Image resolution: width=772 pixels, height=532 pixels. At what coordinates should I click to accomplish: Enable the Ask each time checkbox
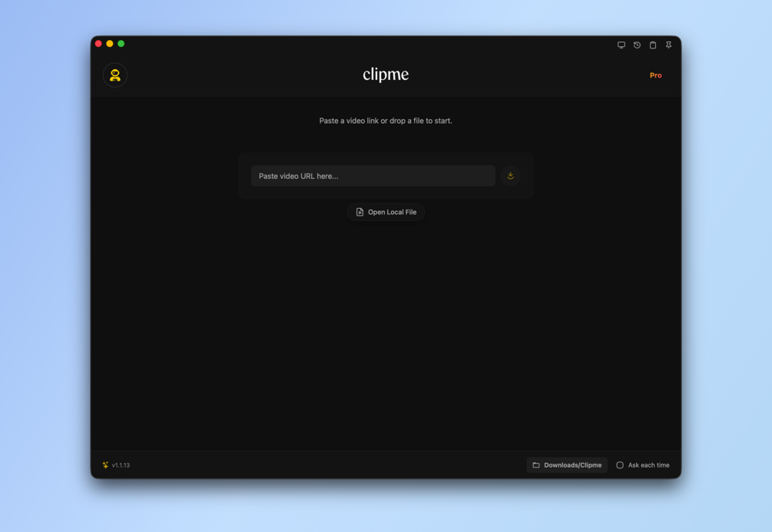tap(620, 465)
